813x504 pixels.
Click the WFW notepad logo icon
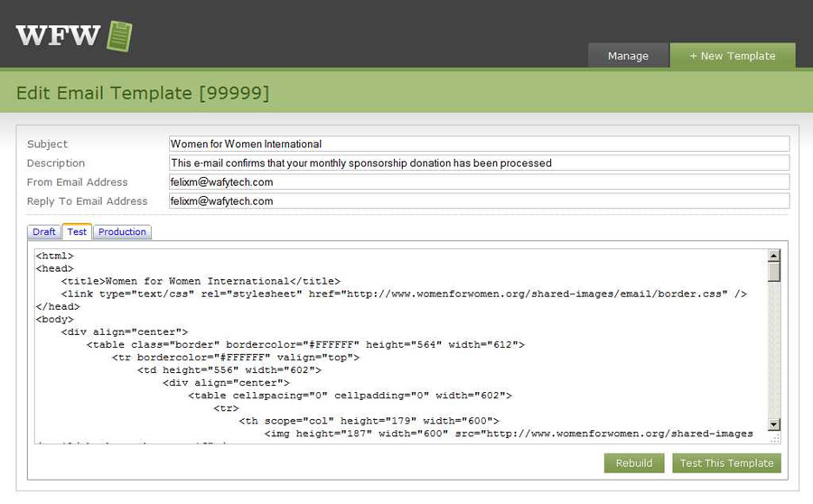(119, 36)
